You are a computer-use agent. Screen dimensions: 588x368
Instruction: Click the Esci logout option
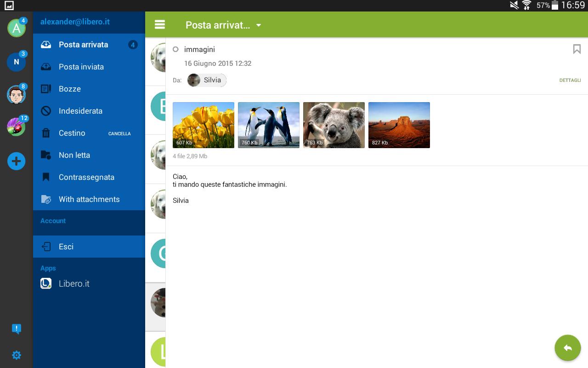(66, 247)
